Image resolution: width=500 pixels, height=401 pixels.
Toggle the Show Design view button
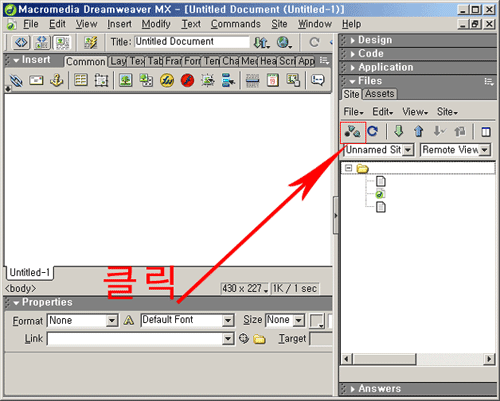pyautogui.click(x=62, y=43)
